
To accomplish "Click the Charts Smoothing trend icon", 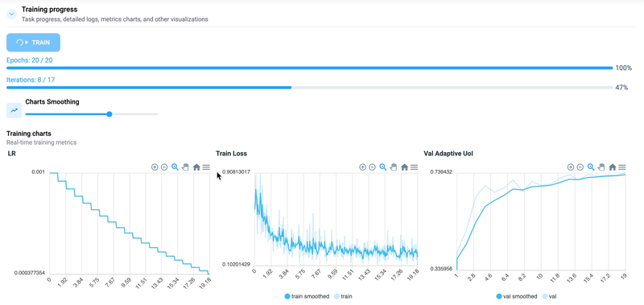I will pyautogui.click(x=14, y=110).
